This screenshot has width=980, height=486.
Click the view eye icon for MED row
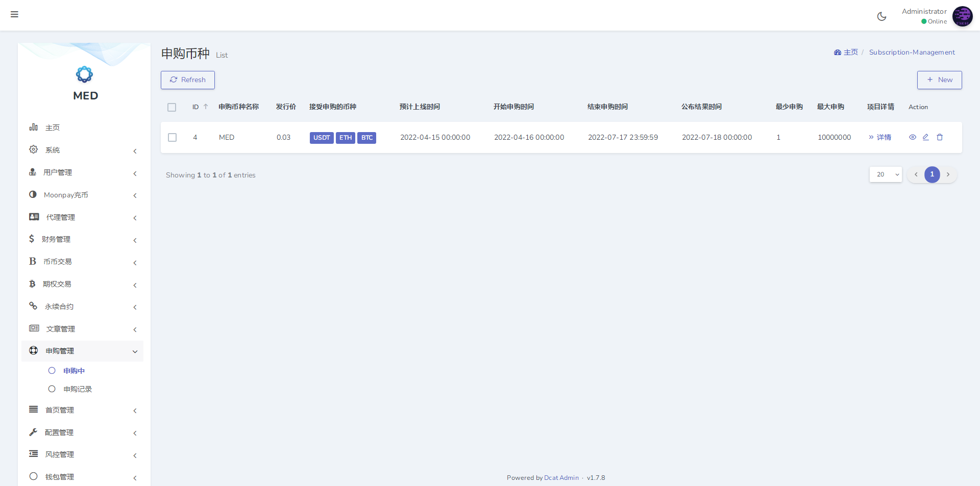913,137
